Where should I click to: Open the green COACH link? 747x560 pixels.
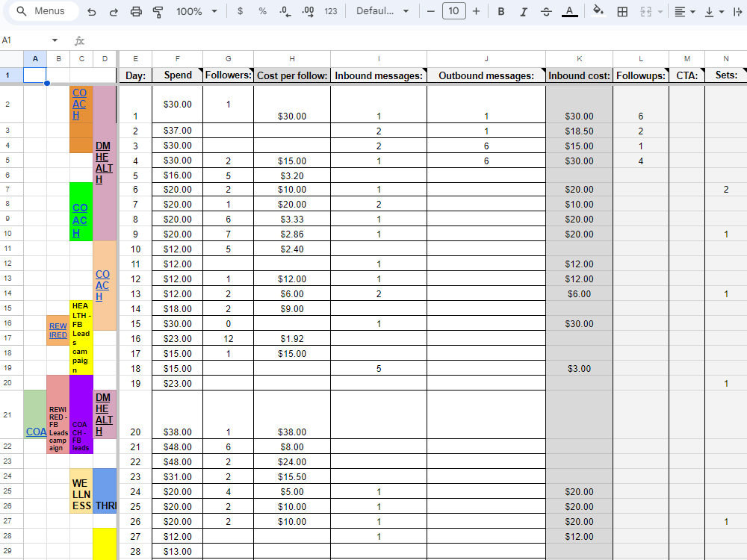tap(80, 220)
